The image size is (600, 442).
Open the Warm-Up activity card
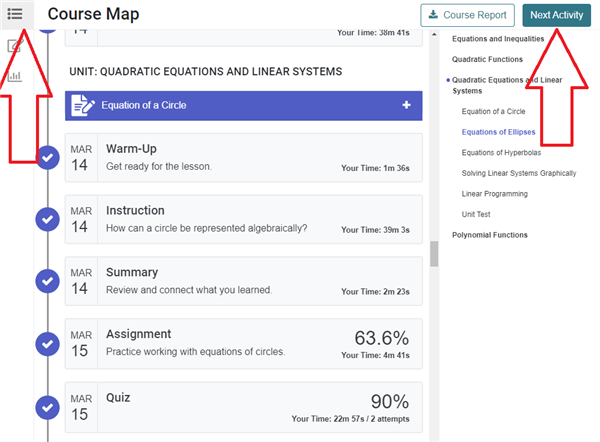(244, 157)
